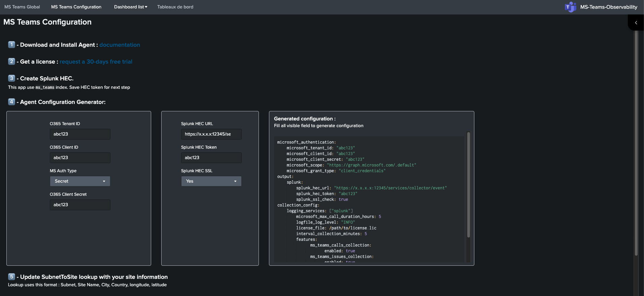Click the O365 Client Secret input field

80,205
